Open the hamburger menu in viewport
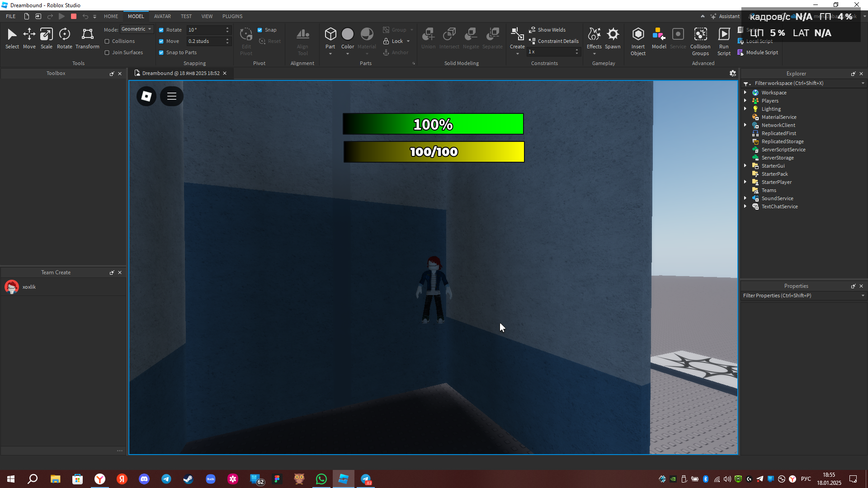 (x=172, y=96)
